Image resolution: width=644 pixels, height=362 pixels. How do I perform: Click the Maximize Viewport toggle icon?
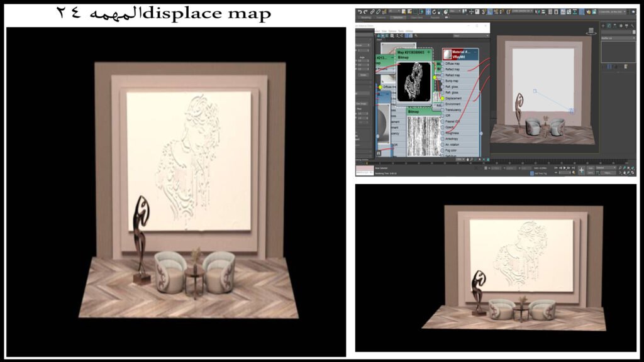633,173
